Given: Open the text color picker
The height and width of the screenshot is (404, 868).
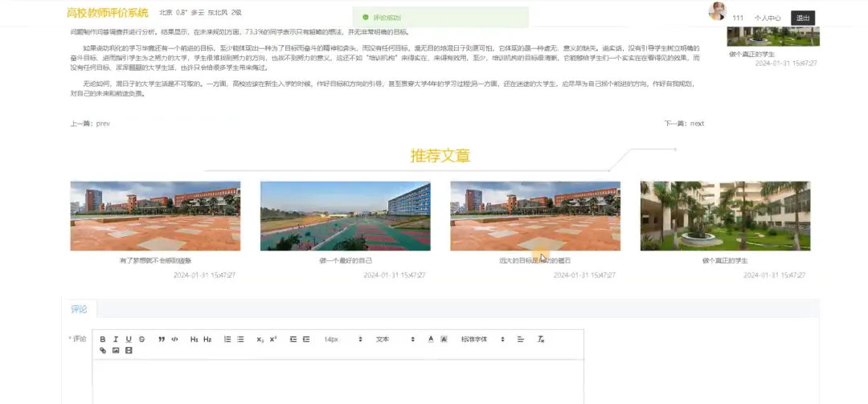Looking at the screenshot, I should 431,339.
